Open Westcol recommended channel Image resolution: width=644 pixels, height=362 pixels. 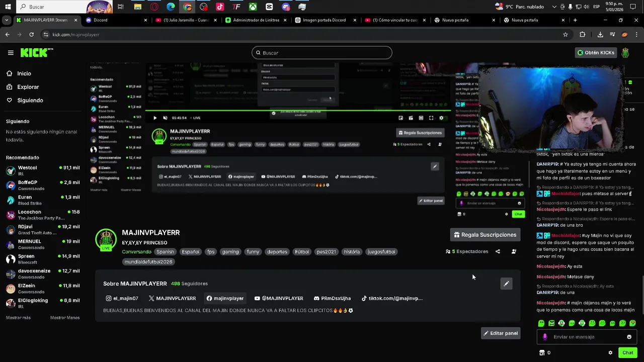tap(43, 170)
